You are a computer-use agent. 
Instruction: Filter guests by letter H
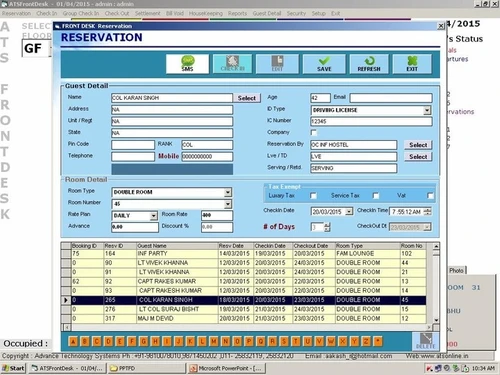[155, 341]
